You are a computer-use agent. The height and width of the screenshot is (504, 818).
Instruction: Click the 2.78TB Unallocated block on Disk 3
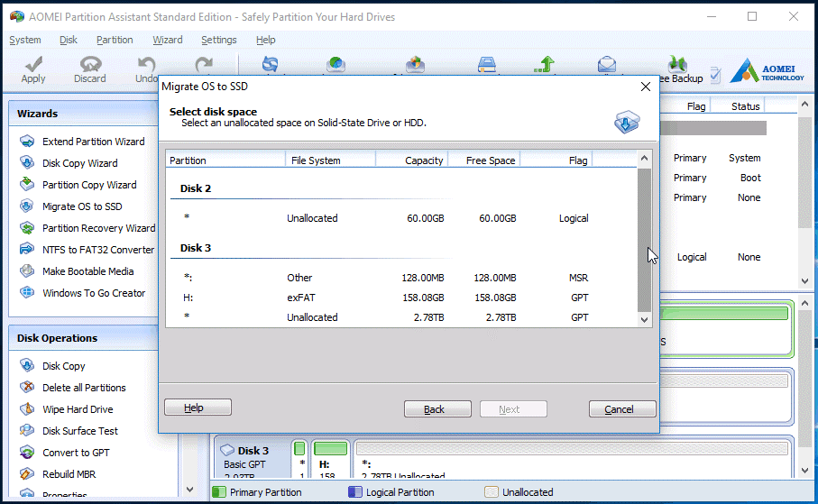coord(574,459)
